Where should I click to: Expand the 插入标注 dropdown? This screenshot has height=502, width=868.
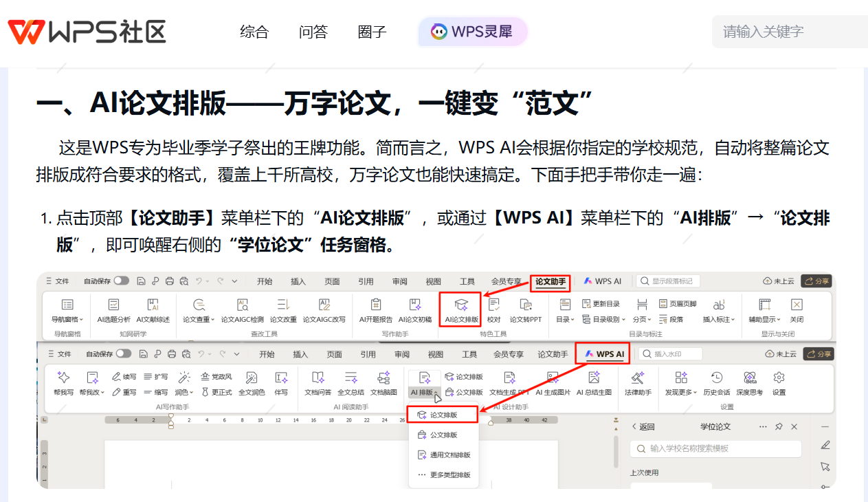pyautogui.click(x=719, y=310)
